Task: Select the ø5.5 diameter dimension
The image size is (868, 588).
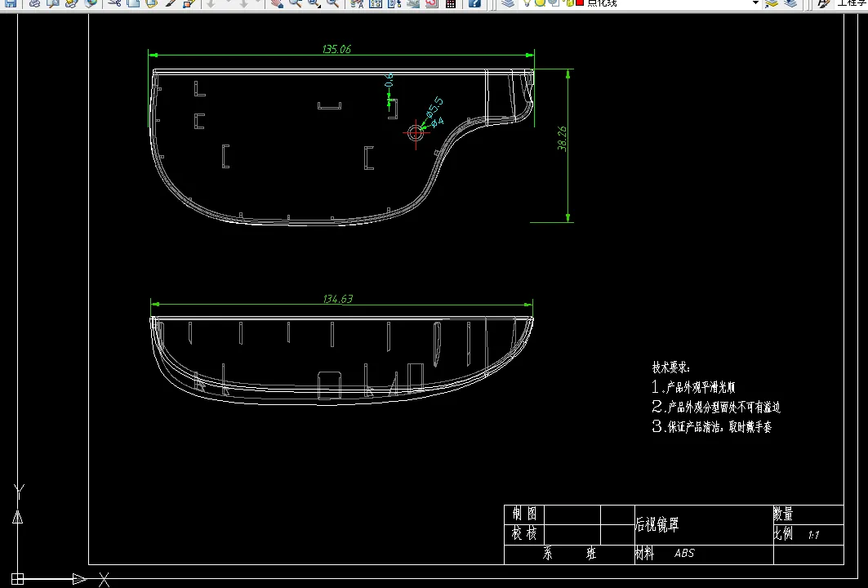Action: pyautogui.click(x=434, y=107)
